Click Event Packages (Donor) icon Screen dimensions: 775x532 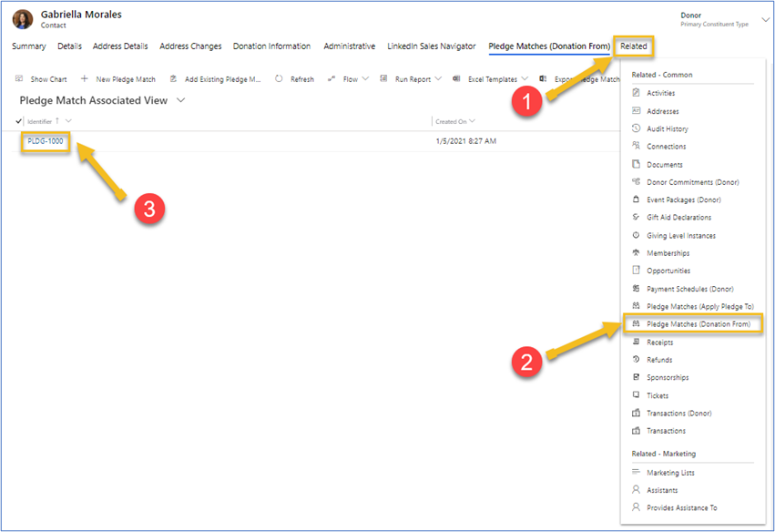636,199
